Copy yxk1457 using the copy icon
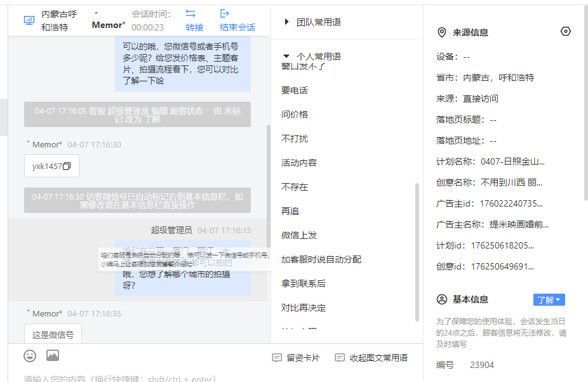This screenshot has width=588, height=382. coord(67,166)
